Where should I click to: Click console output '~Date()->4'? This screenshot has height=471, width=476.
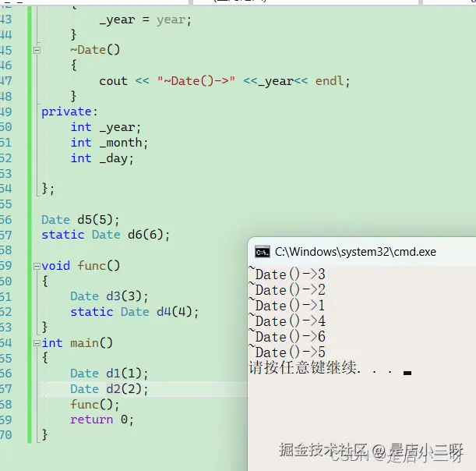287,320
